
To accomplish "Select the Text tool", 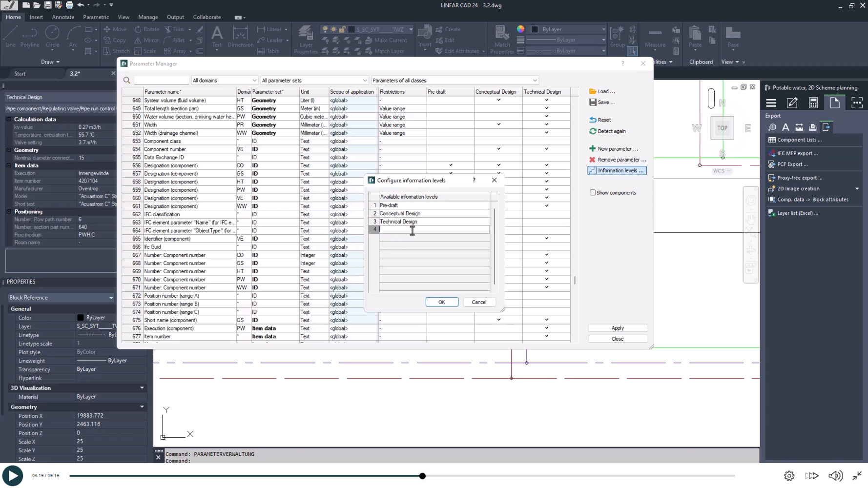I will 217,37.
